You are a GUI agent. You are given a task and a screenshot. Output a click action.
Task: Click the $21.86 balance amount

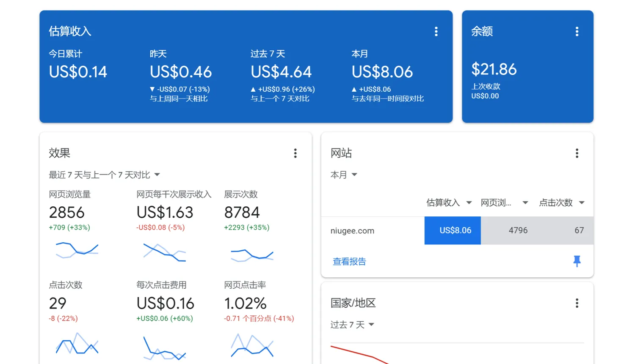click(494, 69)
